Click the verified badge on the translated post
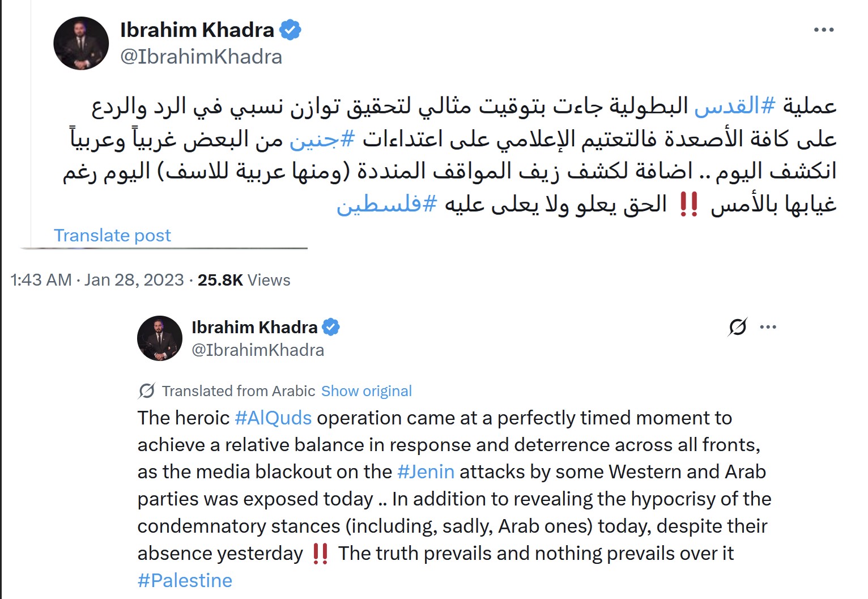Screen dimensions: 868x599 click(331, 327)
